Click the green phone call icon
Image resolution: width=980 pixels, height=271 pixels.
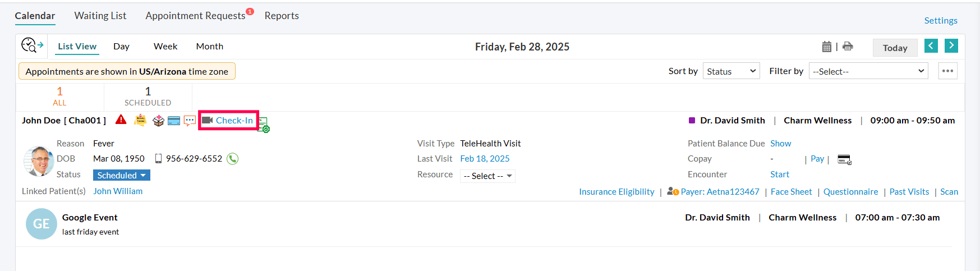click(x=232, y=159)
